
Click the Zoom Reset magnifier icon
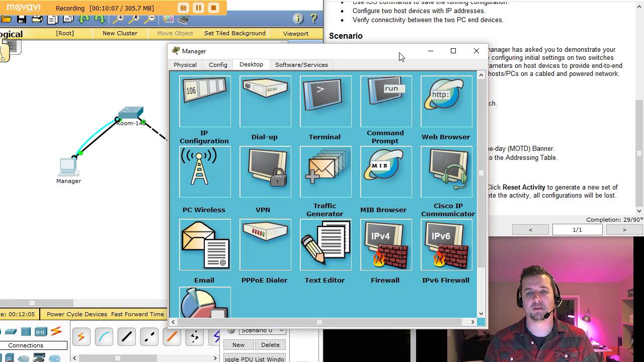[134, 19]
